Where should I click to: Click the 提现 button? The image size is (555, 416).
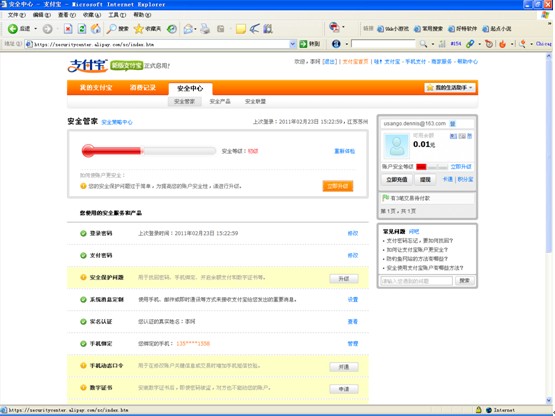click(425, 179)
